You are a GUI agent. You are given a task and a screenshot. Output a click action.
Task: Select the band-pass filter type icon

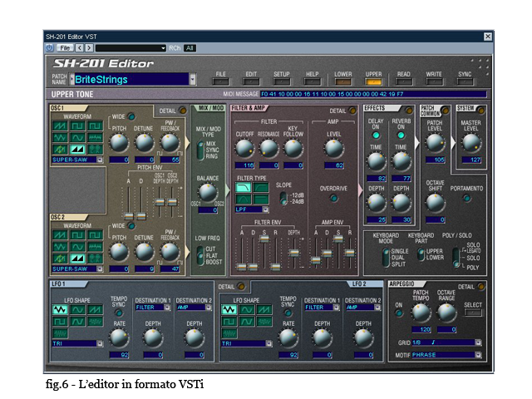pos(244,199)
